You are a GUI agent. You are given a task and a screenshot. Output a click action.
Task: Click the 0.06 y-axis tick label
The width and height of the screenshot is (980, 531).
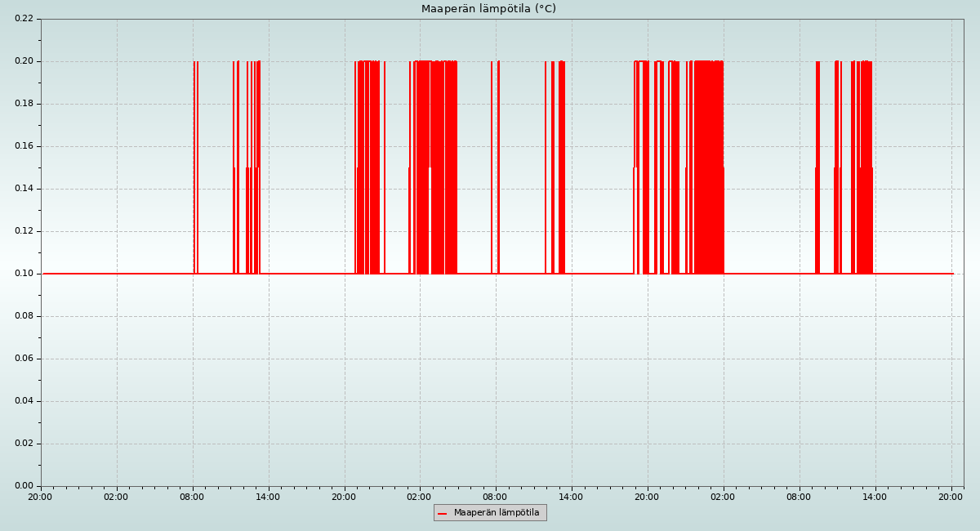(24, 359)
